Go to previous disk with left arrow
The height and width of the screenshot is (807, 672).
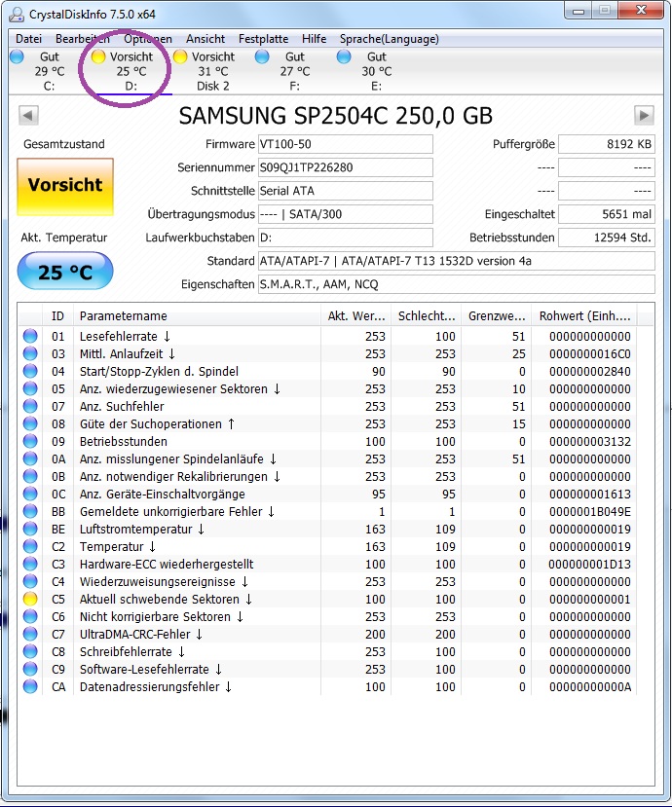click(28, 115)
